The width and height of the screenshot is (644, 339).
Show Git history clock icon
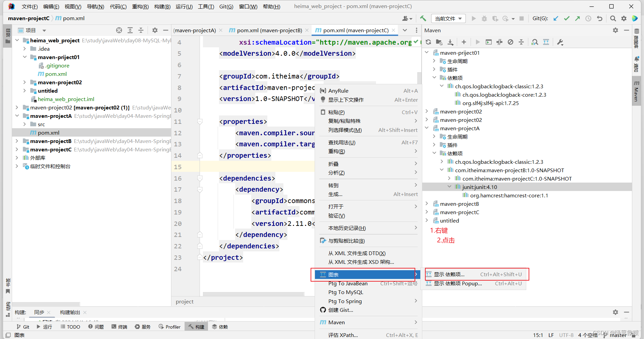pyautogui.click(x=588, y=18)
